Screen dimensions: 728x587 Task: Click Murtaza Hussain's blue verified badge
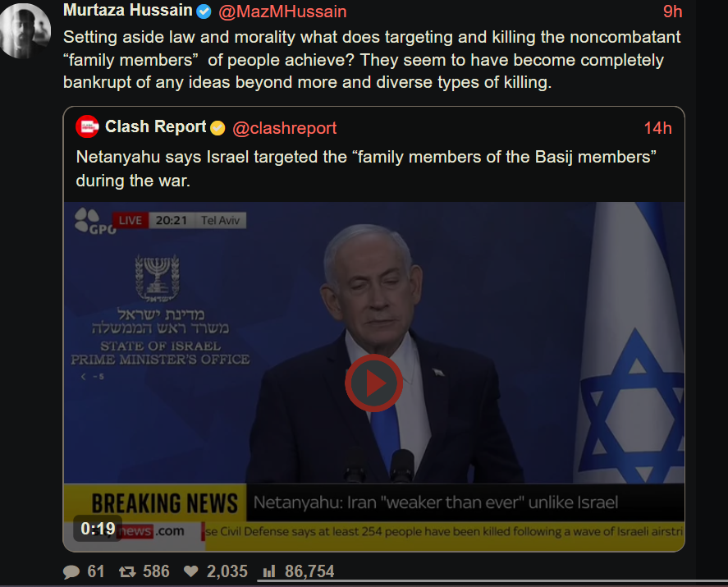[x=204, y=11]
